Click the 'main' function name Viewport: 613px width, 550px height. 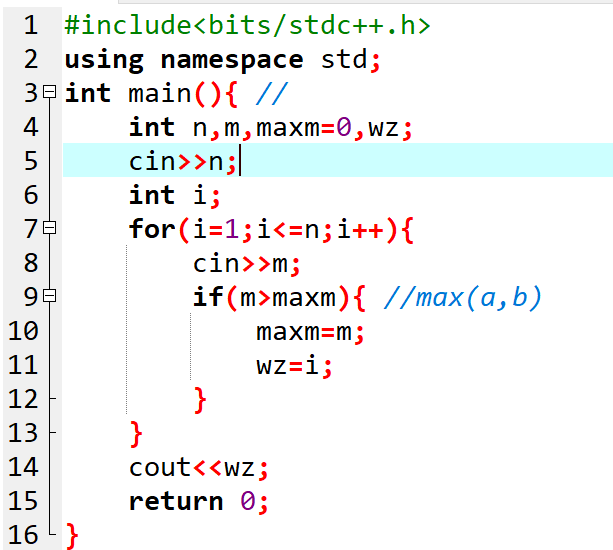coord(160,94)
